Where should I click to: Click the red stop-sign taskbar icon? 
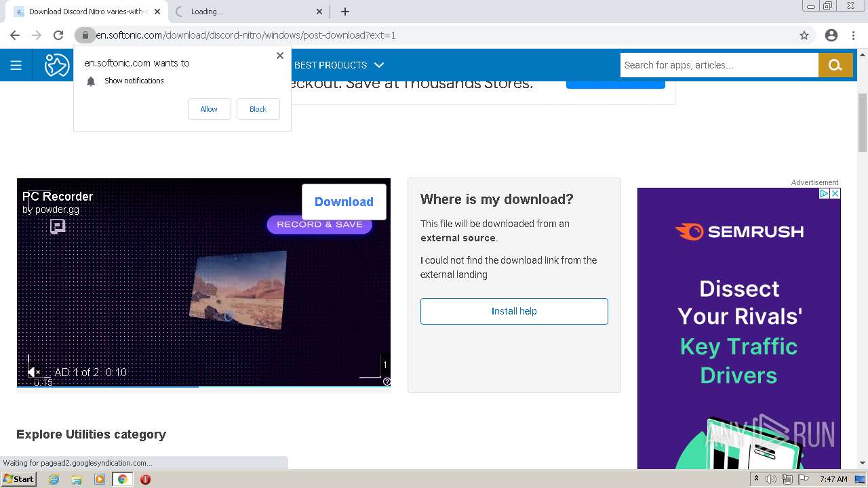click(x=145, y=479)
